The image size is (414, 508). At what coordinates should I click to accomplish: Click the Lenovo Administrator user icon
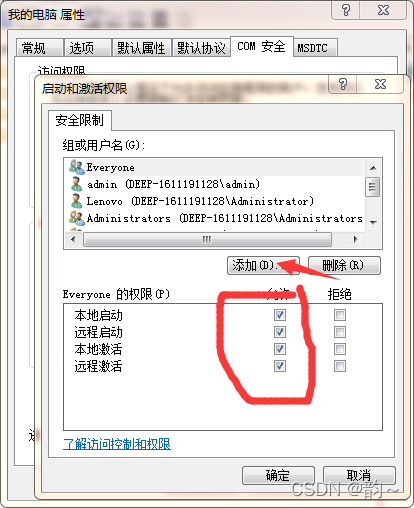coord(77,201)
